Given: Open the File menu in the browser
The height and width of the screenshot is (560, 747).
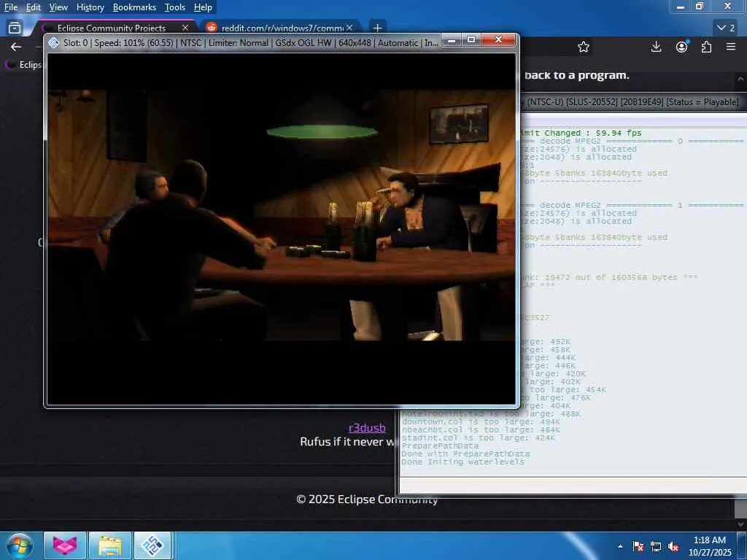Looking at the screenshot, I should tap(10, 7).
